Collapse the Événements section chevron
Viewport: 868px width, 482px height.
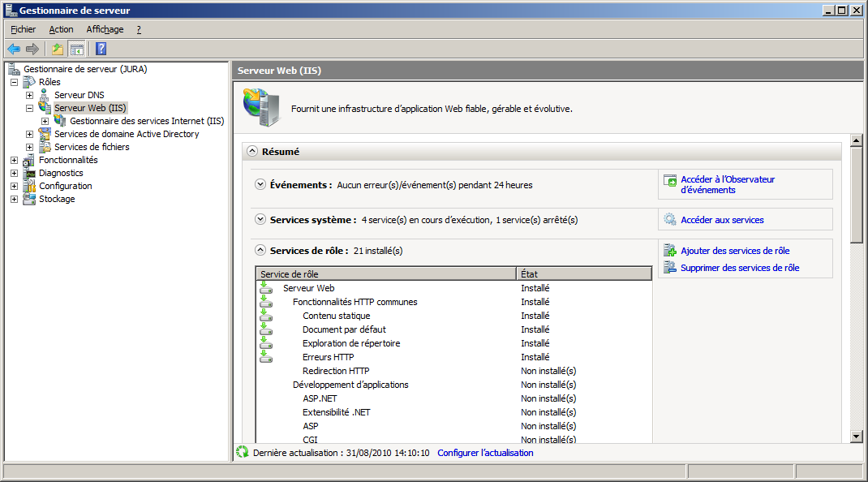(x=260, y=185)
